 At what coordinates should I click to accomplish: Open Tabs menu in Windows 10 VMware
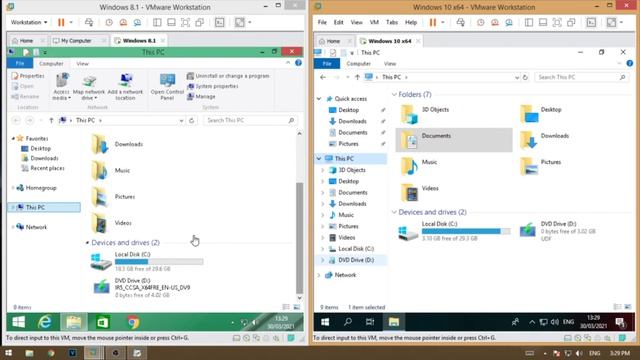(392, 22)
